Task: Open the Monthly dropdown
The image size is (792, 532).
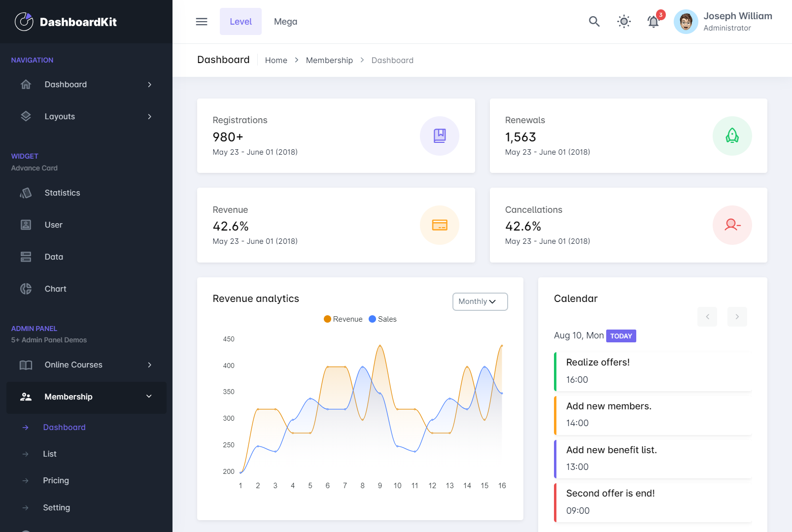Action: pos(480,301)
